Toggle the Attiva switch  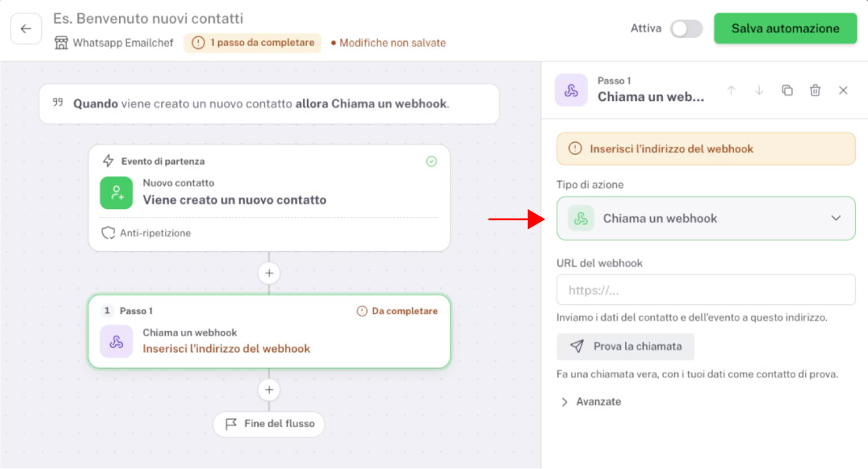click(x=687, y=28)
